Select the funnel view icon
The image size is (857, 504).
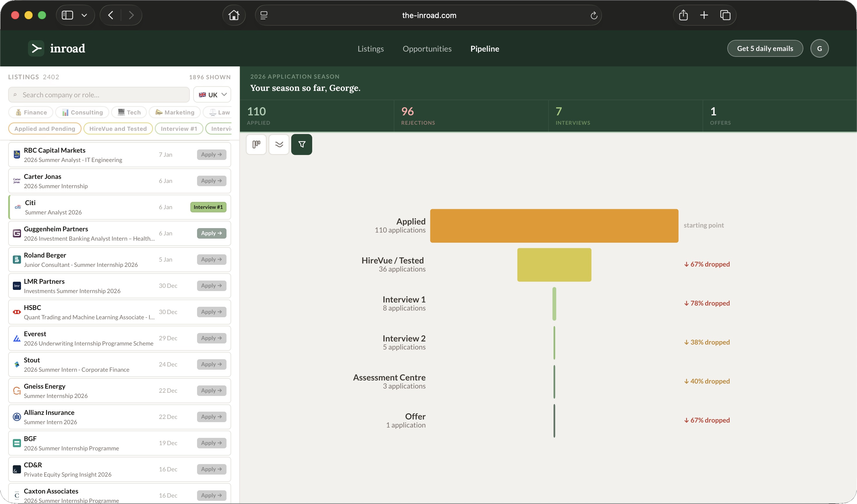[302, 144]
